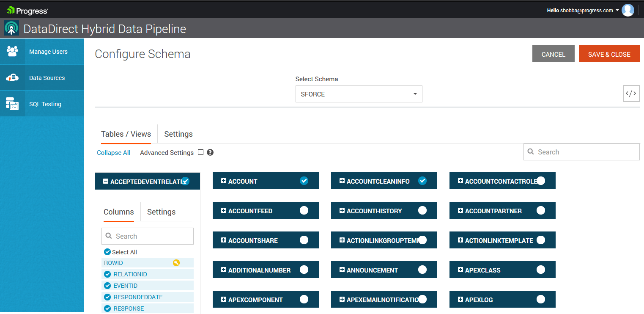Uncheck the ACCEPTEDEVENTRELATION table checkbox
The width and height of the screenshot is (644, 314).
tap(185, 181)
